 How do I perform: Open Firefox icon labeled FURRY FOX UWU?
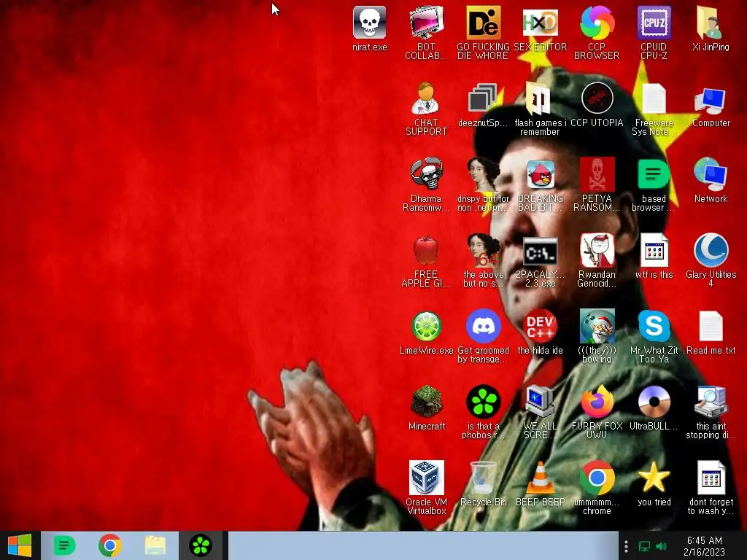[x=597, y=401]
